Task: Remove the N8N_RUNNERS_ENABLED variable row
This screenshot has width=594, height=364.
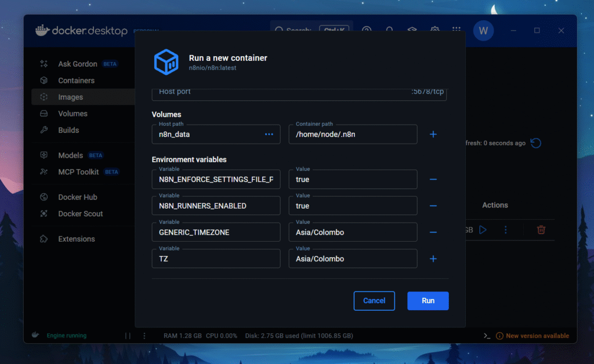Action: pos(433,206)
